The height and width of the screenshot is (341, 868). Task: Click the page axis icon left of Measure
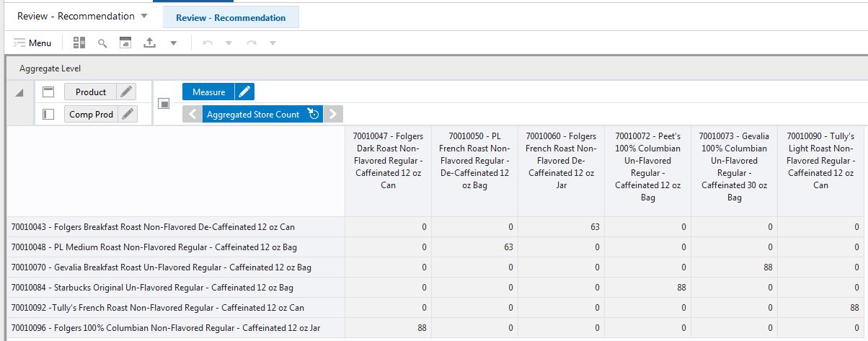click(164, 103)
